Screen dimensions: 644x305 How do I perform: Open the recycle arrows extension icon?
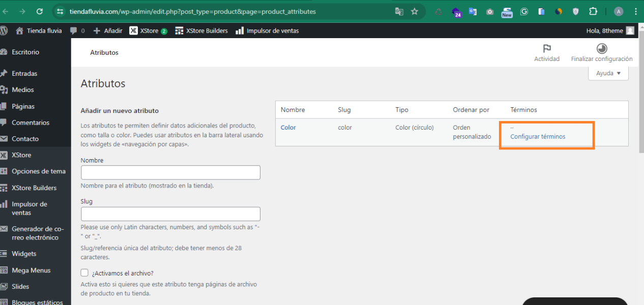438,11
